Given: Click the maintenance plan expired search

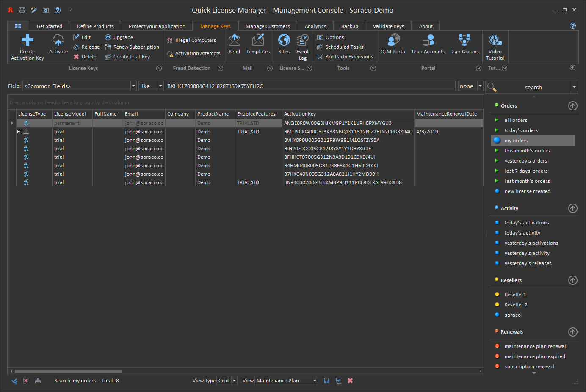Looking at the screenshot, I should pos(535,356).
